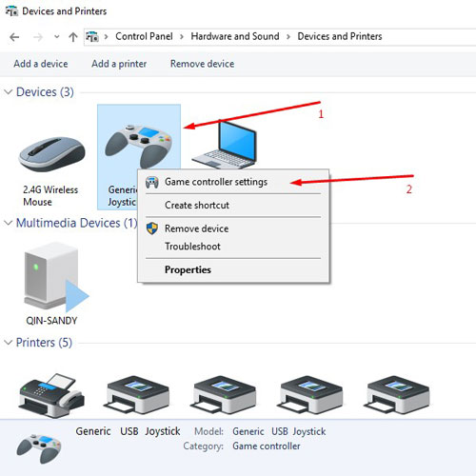The height and width of the screenshot is (476, 476).
Task: Select the 2.4G Wireless Mouse device icon
Action: point(51,154)
